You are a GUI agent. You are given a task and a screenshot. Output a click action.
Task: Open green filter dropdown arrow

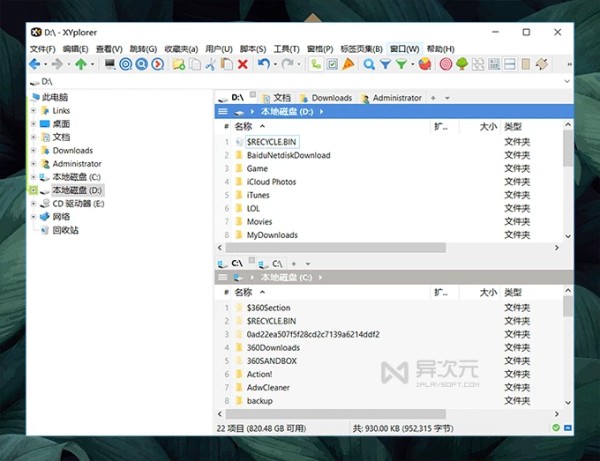coord(412,64)
